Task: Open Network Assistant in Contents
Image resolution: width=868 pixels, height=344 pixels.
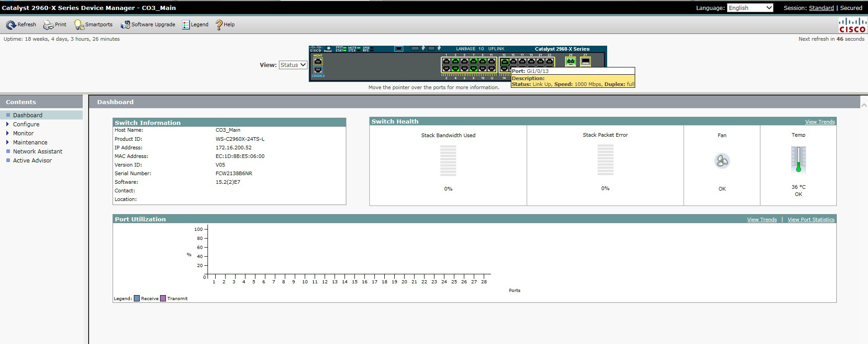Action: point(38,151)
